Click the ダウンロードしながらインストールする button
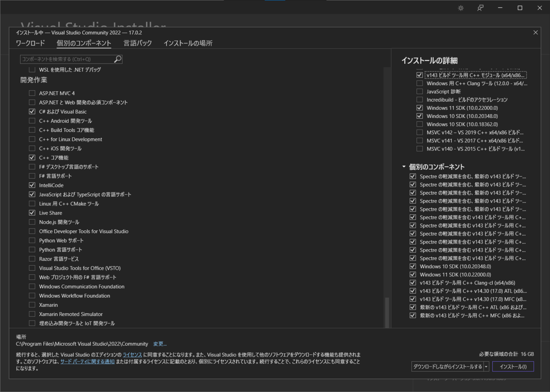550x392 pixels. [447, 366]
